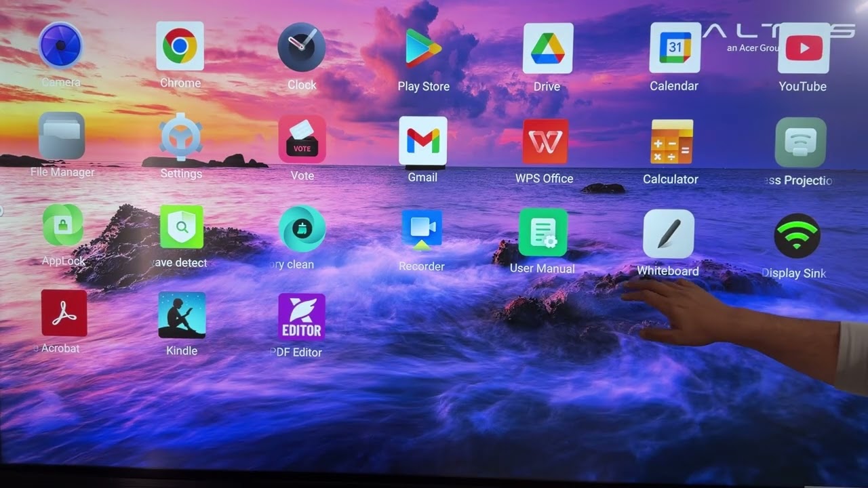Launch Adobe Acrobat
The height and width of the screenshot is (488, 868).
click(x=64, y=313)
